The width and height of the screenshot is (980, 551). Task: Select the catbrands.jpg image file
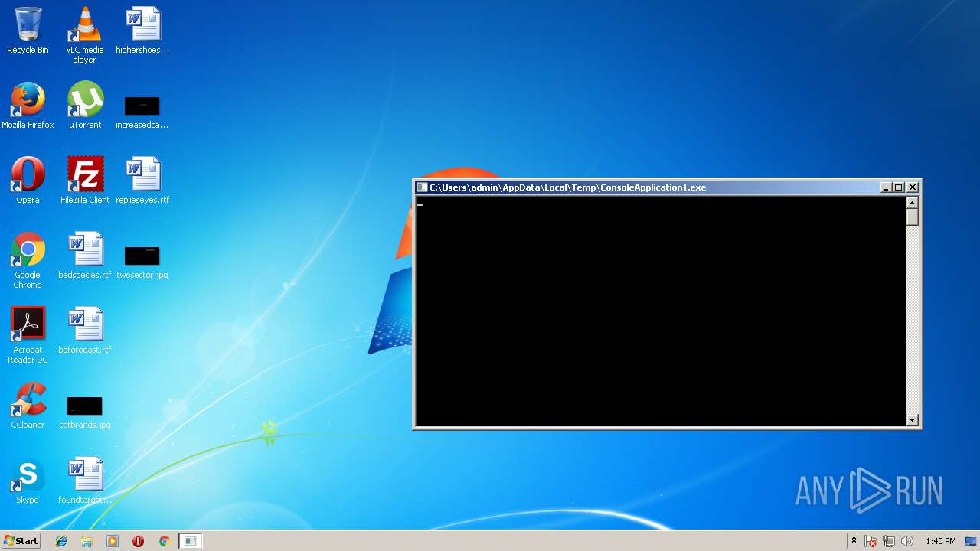pos(84,412)
